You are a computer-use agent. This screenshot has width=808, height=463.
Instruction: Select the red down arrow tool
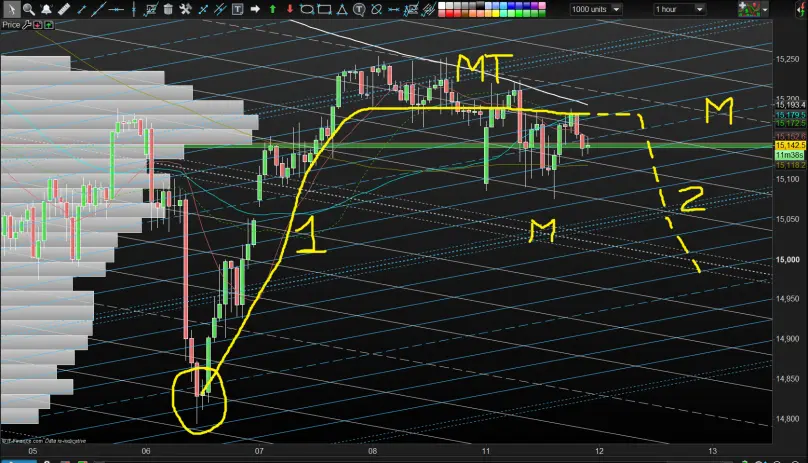pos(290,9)
